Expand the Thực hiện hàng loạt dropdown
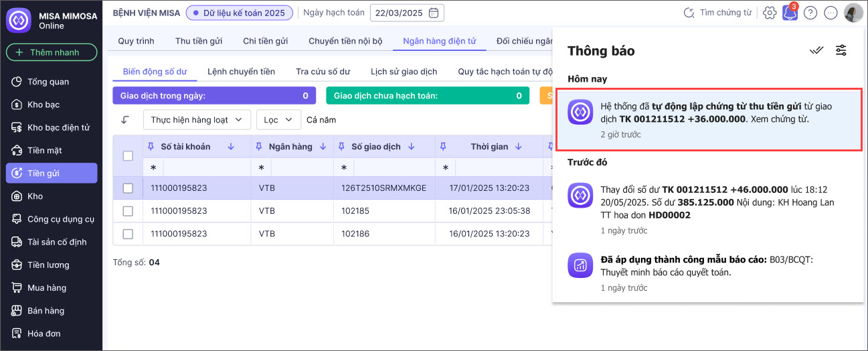 (197, 120)
